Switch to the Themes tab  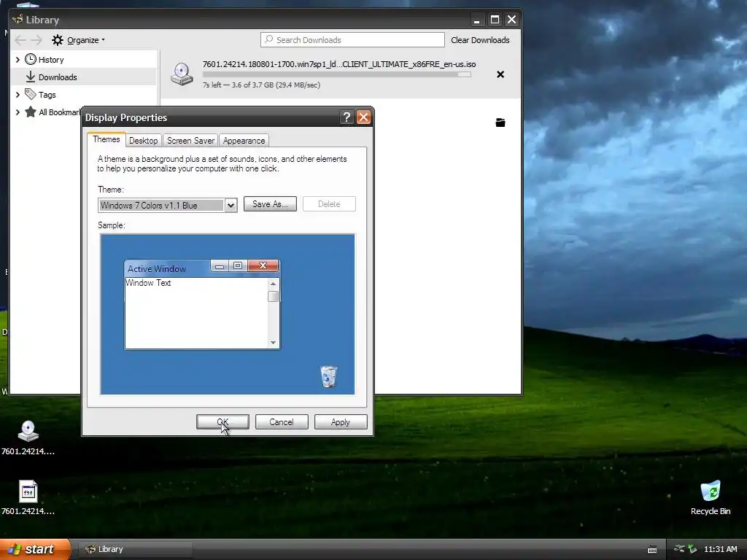(x=107, y=139)
